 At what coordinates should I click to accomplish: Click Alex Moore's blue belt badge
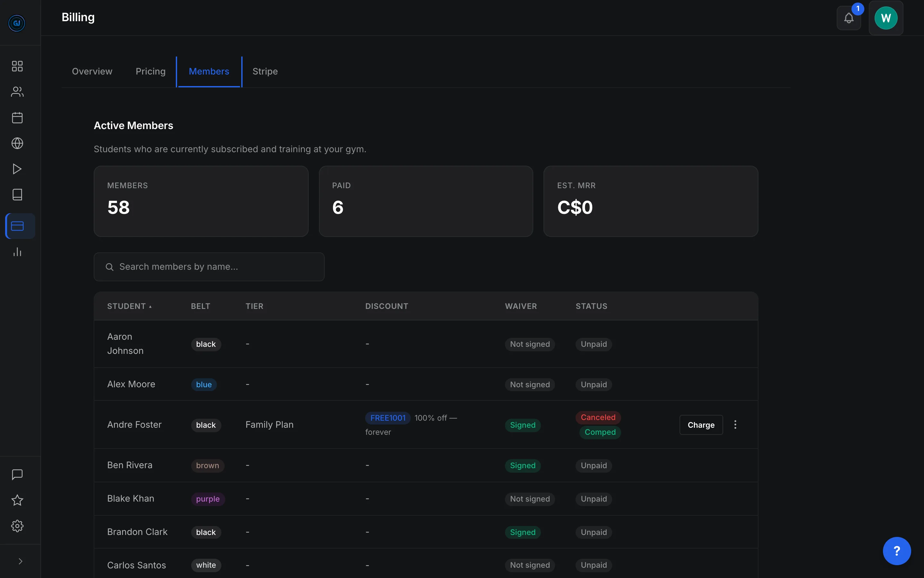204,385
